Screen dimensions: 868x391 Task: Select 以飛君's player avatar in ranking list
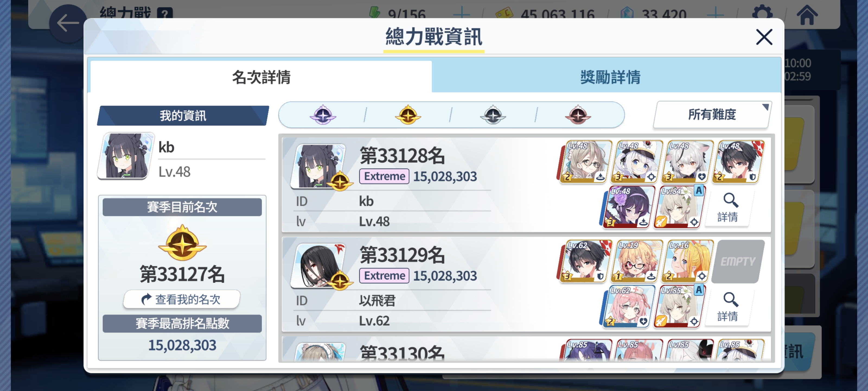coord(319,266)
